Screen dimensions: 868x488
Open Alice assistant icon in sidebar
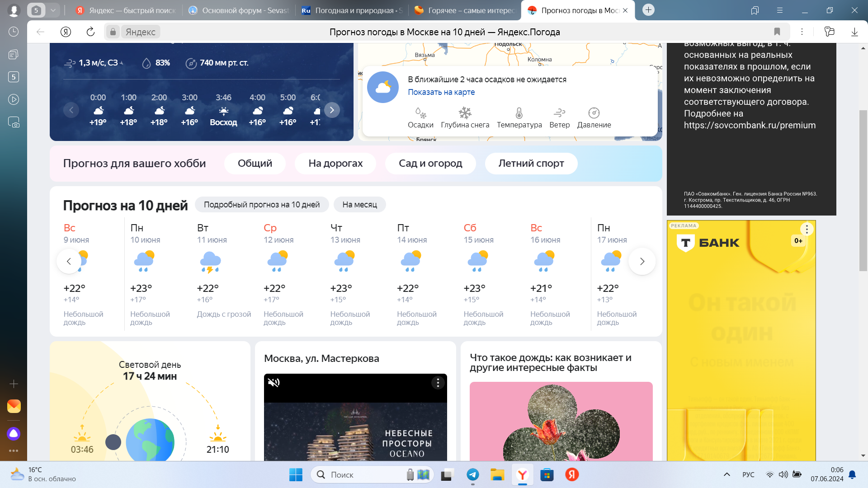pyautogui.click(x=14, y=434)
